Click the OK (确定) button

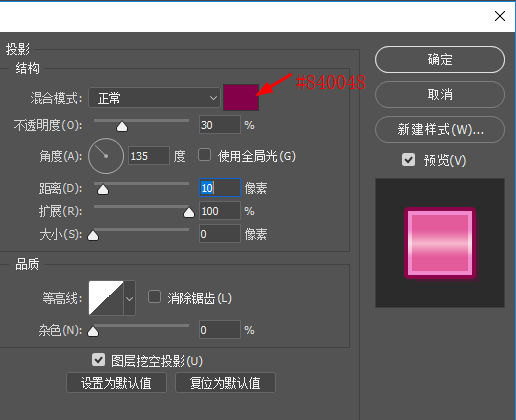(x=440, y=59)
